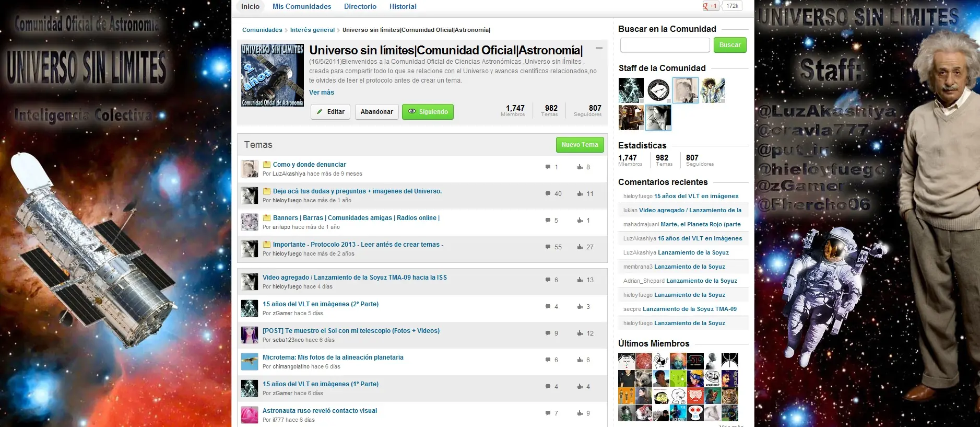
Task: Create a topic with Nuevo Tema
Action: 580,145
